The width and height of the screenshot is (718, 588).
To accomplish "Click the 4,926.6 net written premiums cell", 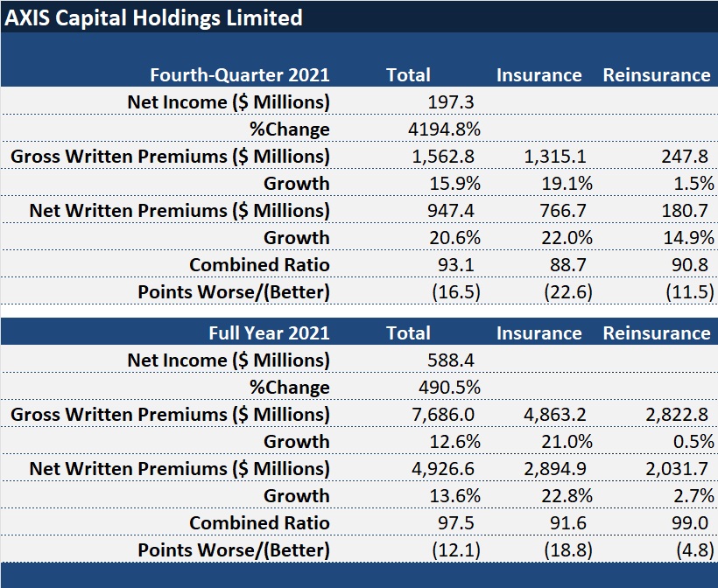I will click(x=443, y=468).
